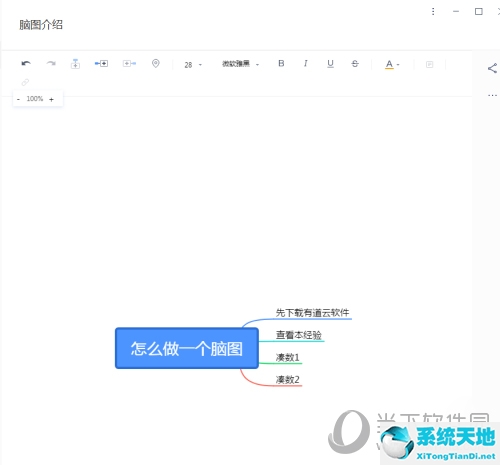The image size is (500, 465).
Task: Open the font color picker
Action: tap(392, 64)
